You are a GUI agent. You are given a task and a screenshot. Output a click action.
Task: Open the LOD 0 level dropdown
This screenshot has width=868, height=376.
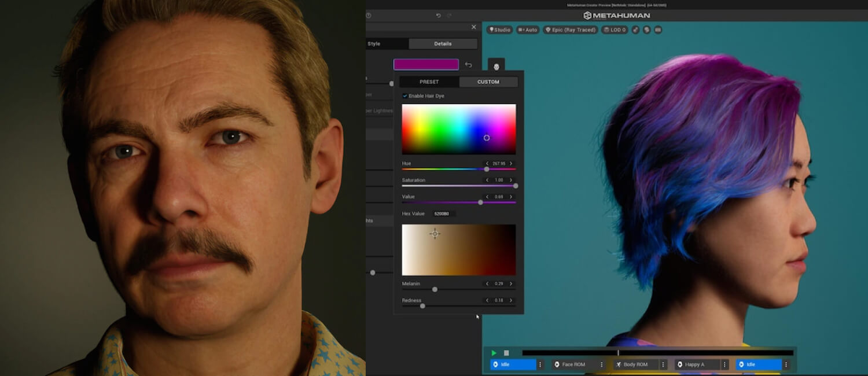(615, 30)
